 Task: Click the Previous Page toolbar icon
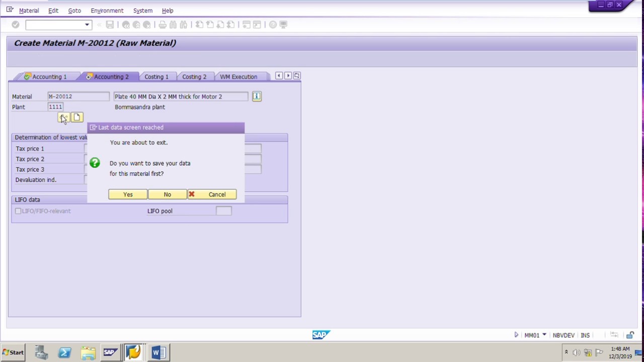(210, 25)
